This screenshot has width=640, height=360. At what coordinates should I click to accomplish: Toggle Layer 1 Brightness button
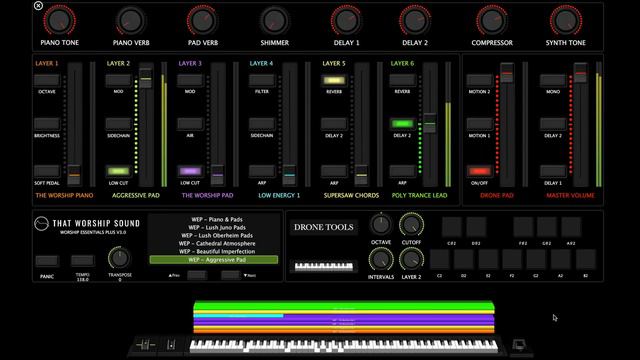click(x=47, y=124)
